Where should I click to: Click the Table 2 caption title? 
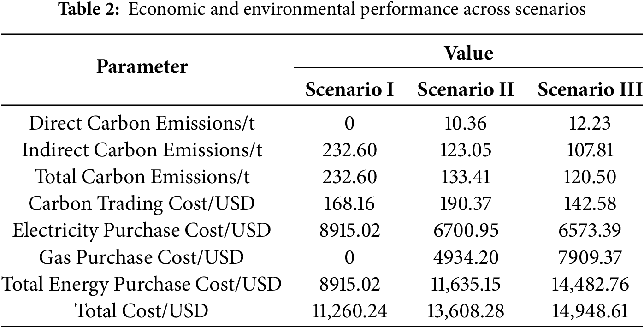pos(322,10)
